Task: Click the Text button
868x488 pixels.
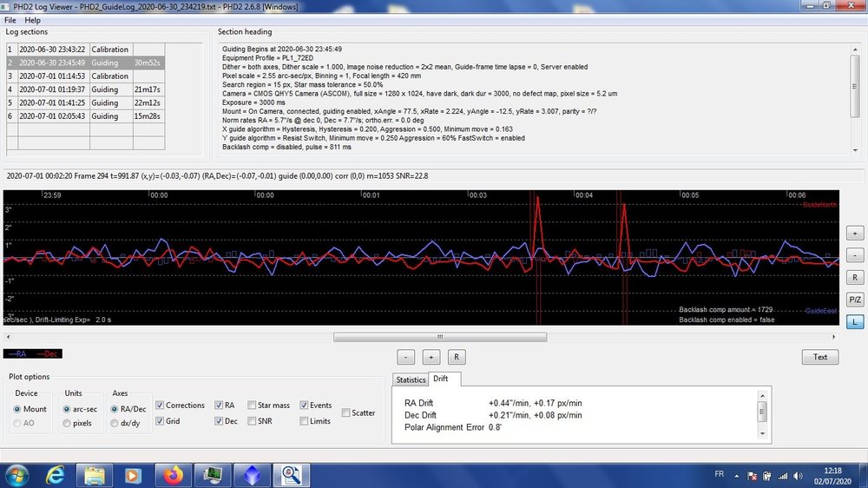Action: click(x=820, y=357)
